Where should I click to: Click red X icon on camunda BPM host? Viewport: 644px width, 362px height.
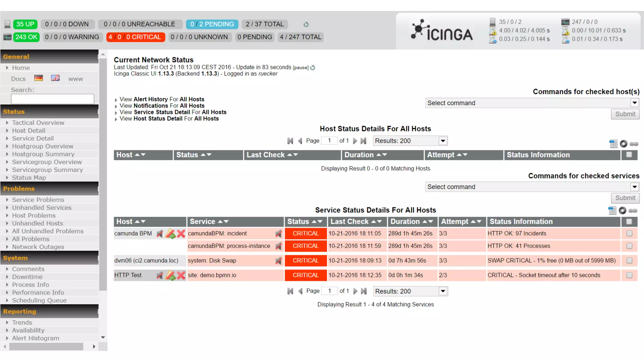click(181, 233)
